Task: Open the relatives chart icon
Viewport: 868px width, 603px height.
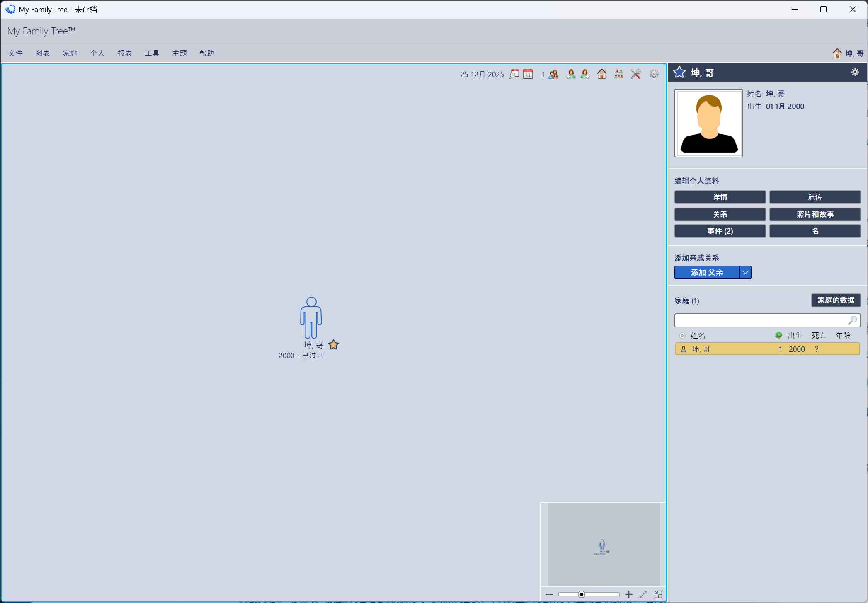Action: click(x=618, y=74)
